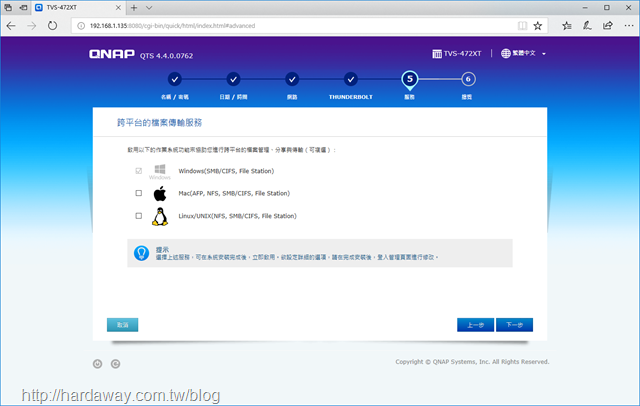
Task: Select current wizard step 5
Action: [410, 80]
